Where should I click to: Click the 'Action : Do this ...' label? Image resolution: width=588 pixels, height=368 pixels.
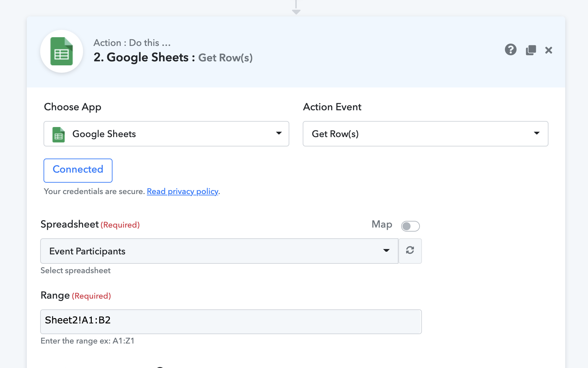click(132, 43)
